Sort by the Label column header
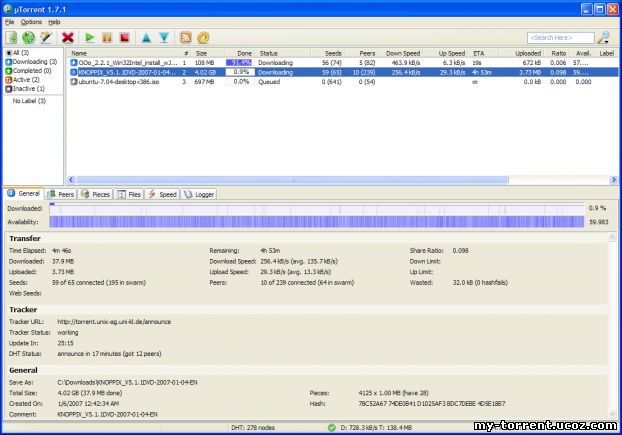 point(607,53)
